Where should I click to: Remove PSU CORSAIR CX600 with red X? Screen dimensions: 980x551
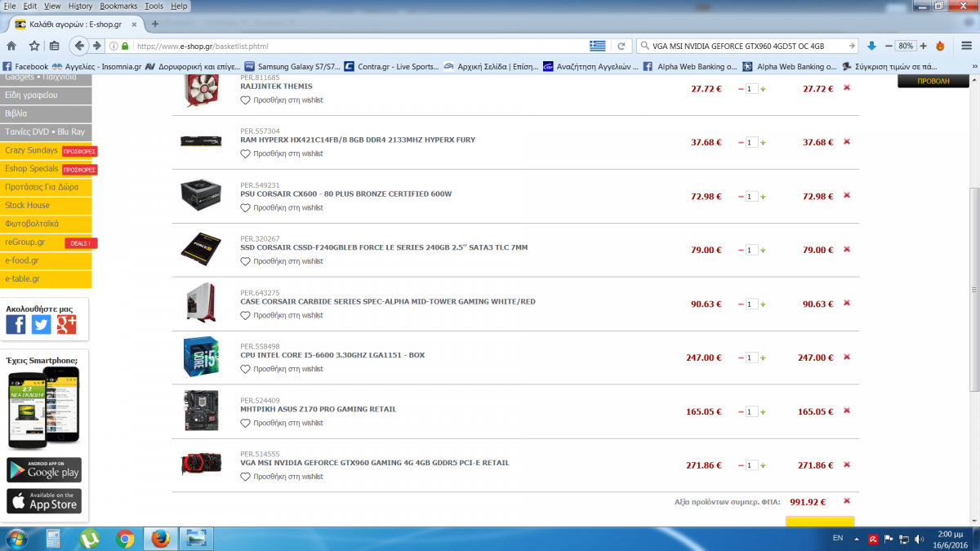(847, 195)
